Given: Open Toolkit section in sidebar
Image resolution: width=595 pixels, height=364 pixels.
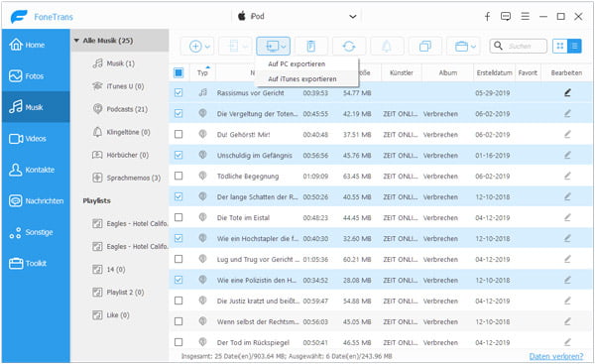Looking at the screenshot, I should pos(36,264).
